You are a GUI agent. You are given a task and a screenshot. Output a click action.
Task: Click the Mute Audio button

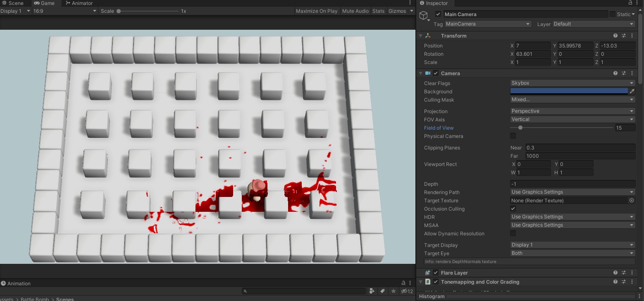coord(355,11)
